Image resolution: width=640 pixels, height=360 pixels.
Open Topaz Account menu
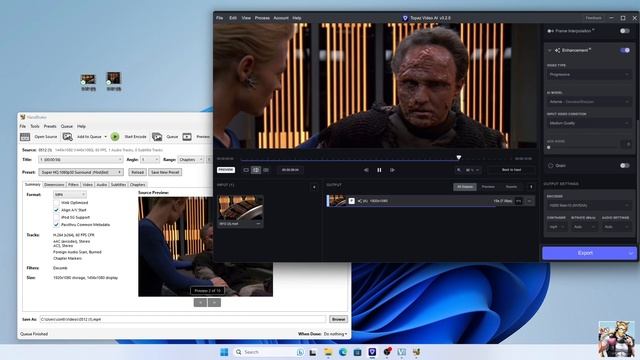pos(281,18)
